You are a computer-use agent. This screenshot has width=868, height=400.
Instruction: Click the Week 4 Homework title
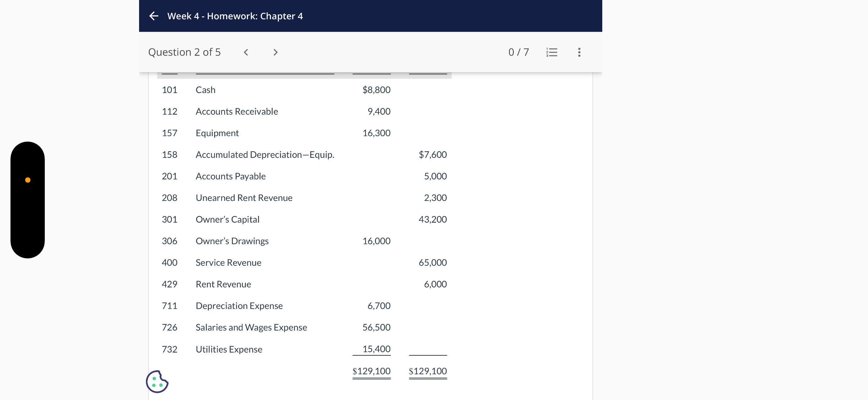[235, 16]
